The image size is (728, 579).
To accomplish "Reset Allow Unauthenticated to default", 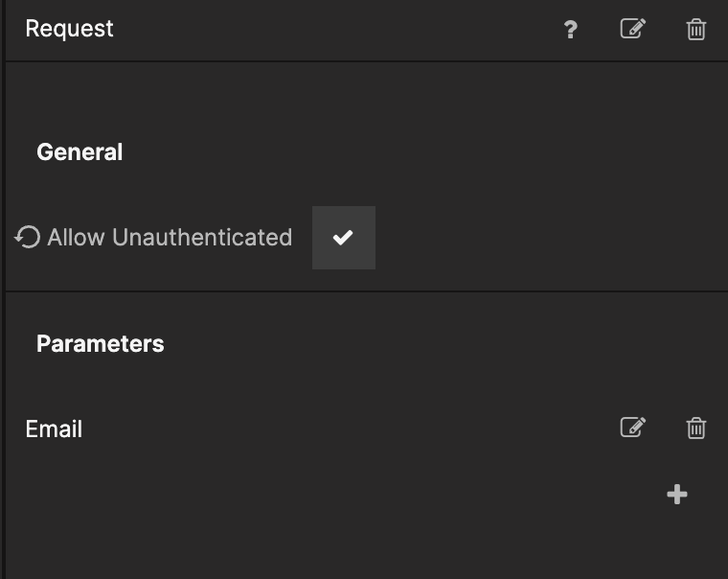I will click(x=28, y=237).
